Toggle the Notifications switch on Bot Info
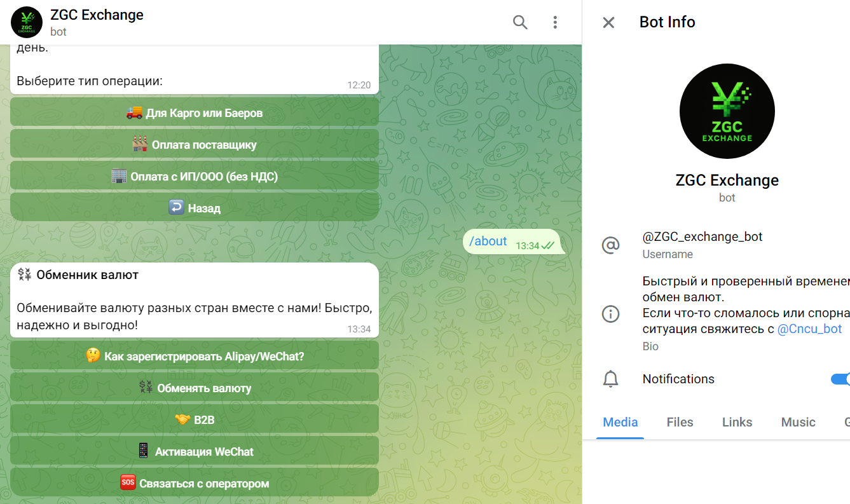 840,379
